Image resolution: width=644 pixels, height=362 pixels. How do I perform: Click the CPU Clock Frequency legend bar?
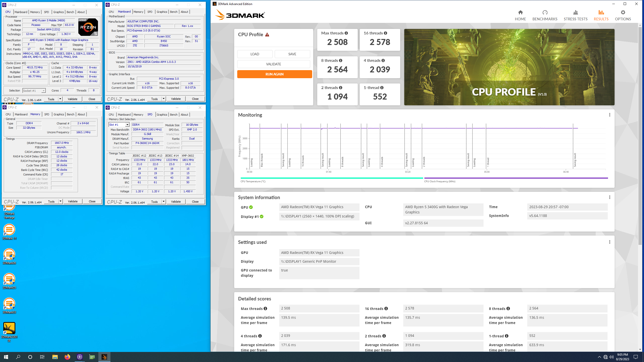click(516, 178)
